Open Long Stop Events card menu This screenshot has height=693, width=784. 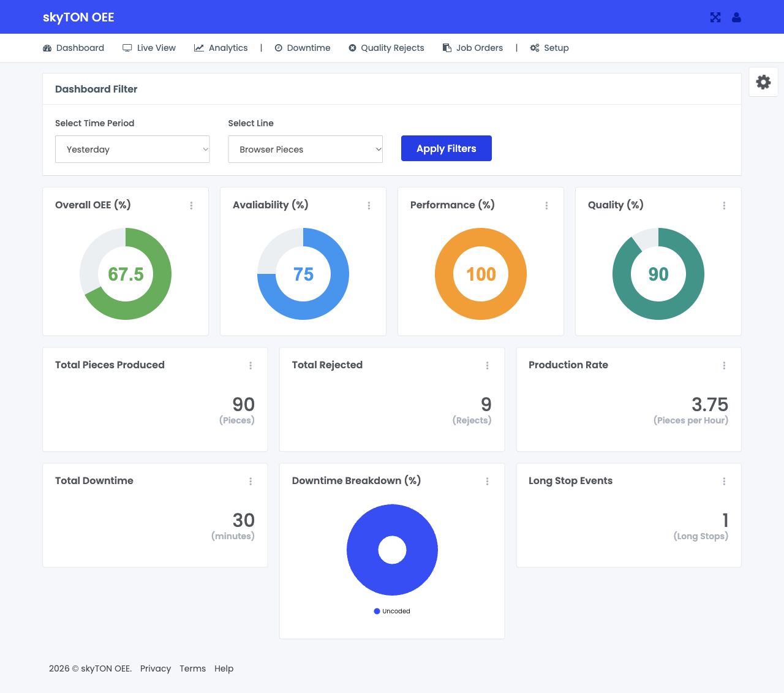coord(724,482)
